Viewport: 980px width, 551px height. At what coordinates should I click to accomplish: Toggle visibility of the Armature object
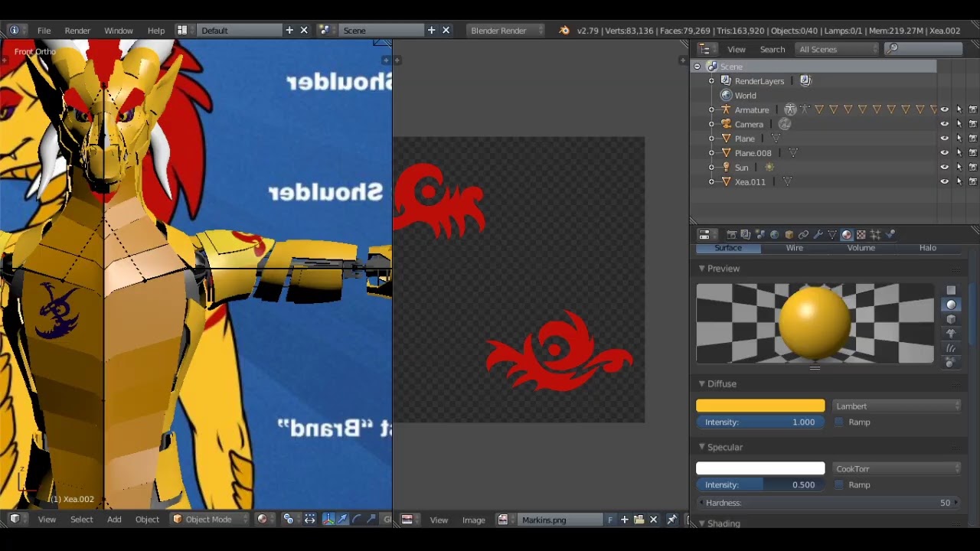click(944, 109)
